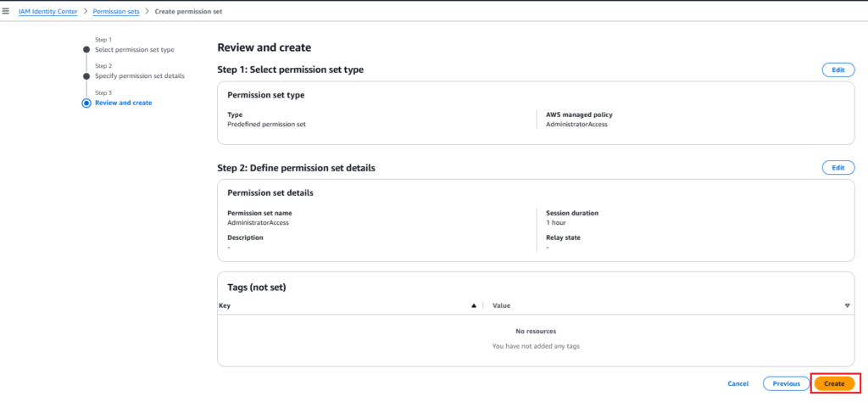Viewport: 868px width, 402px height.
Task: Click 'Step 2: Define permission set details' heading
Action: tap(296, 168)
